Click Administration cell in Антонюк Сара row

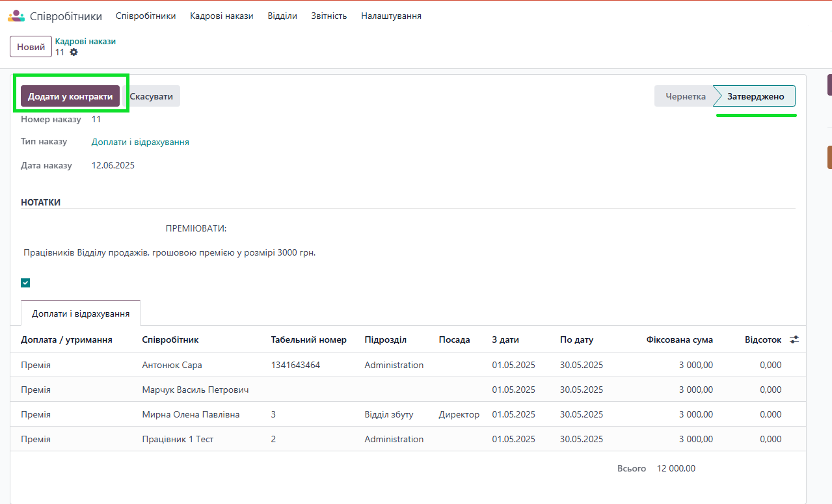click(394, 365)
